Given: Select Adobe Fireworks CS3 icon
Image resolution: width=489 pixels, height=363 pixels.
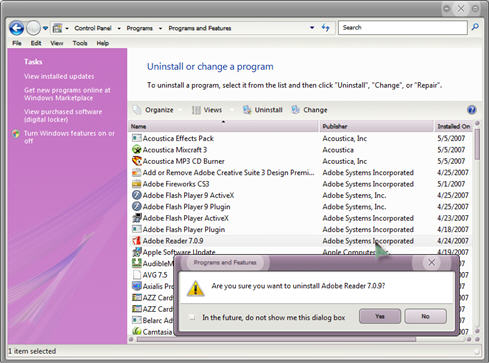Looking at the screenshot, I should click(x=137, y=184).
